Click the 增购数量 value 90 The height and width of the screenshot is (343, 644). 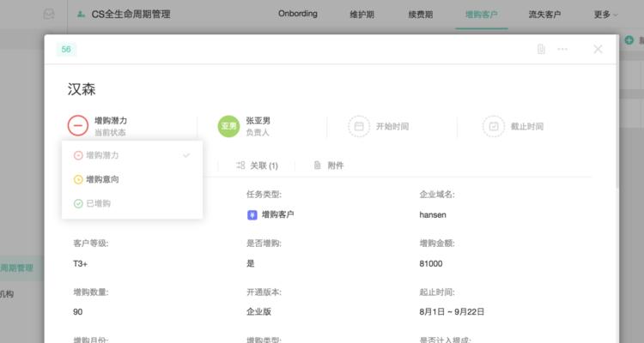click(x=77, y=312)
